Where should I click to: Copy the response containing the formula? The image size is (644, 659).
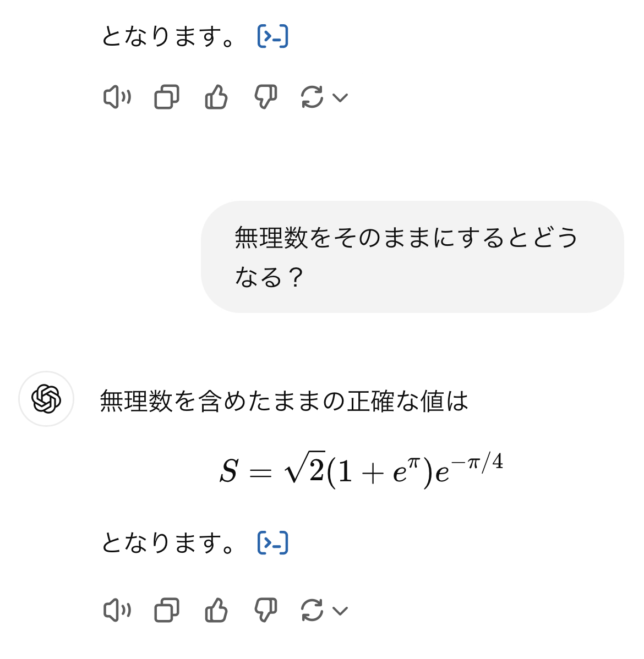[x=167, y=610]
